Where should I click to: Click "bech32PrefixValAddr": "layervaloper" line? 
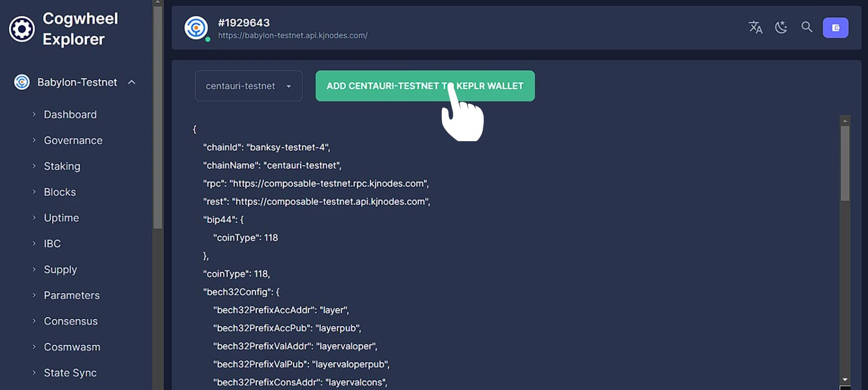pos(295,346)
